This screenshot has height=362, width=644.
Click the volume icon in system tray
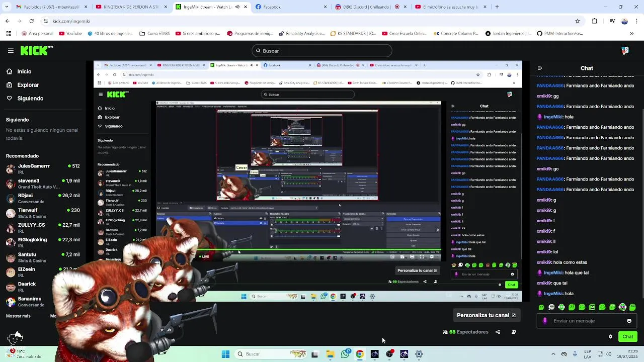tap(608, 354)
